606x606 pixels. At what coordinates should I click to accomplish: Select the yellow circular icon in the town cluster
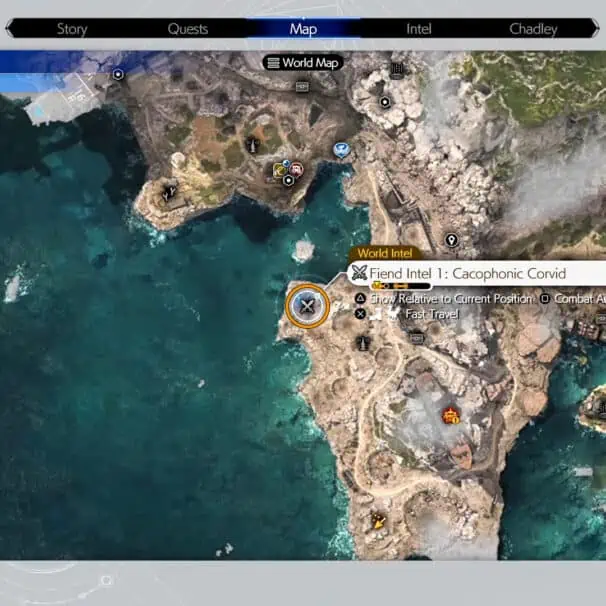279,170
